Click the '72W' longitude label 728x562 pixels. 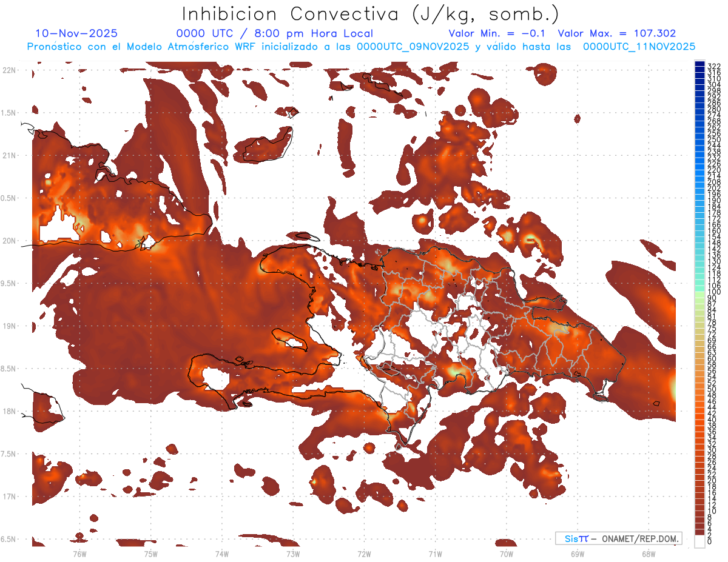[x=364, y=554]
